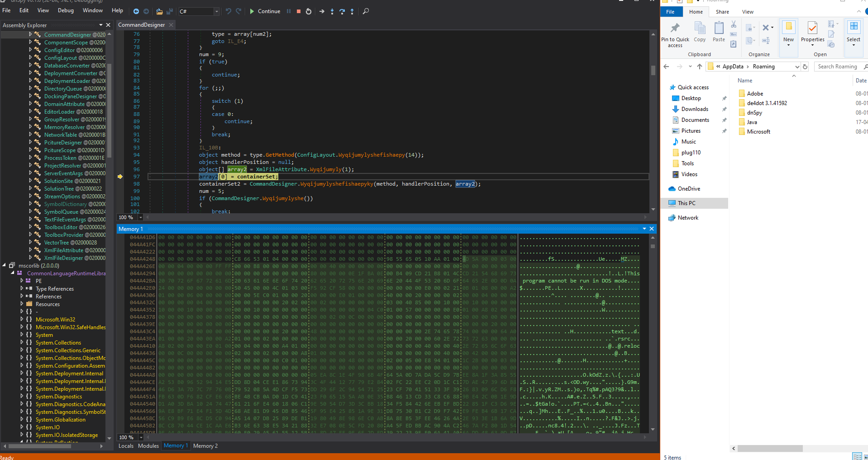
Task: Click the Open file folder icon
Action: coord(159,11)
